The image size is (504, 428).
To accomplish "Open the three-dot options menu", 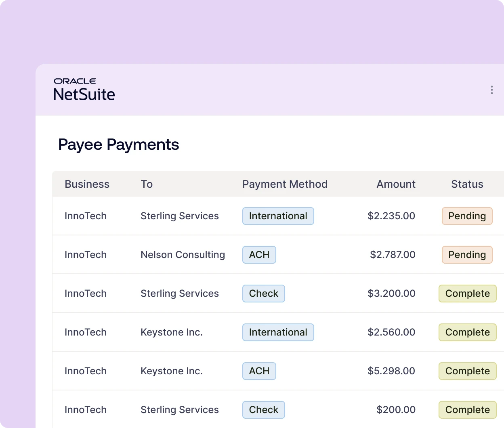I will point(491,90).
